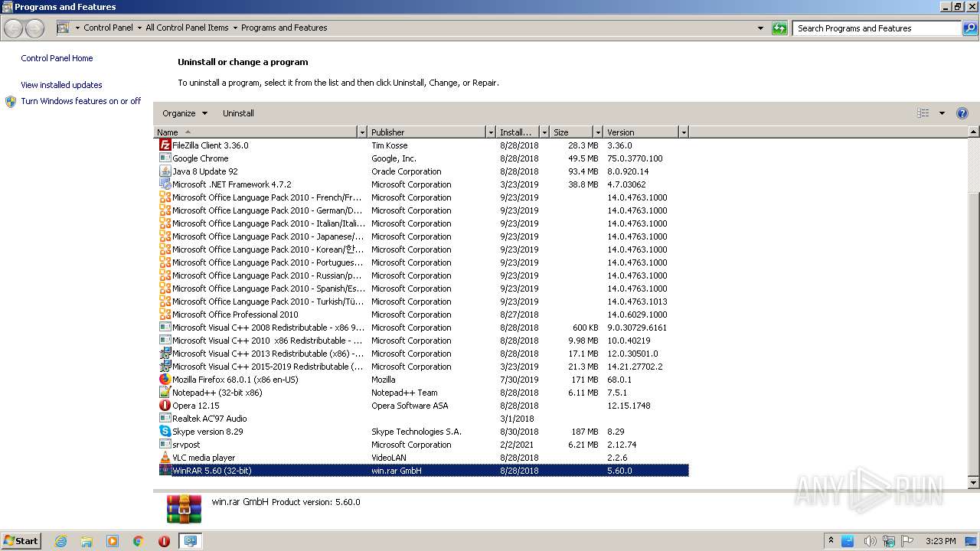Open the Version column filter dropdown
980x551 pixels.
(684, 132)
